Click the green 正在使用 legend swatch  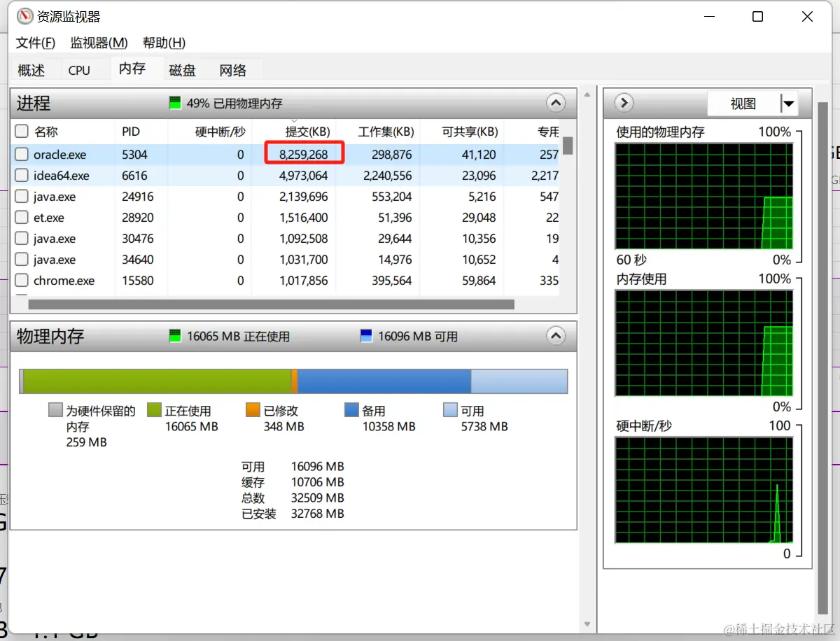154,410
